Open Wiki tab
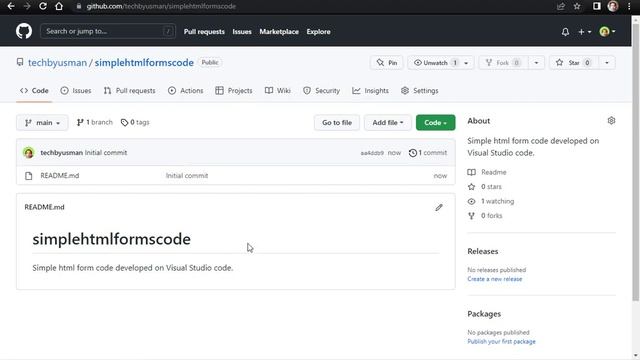The width and height of the screenshot is (640, 360). click(x=278, y=91)
